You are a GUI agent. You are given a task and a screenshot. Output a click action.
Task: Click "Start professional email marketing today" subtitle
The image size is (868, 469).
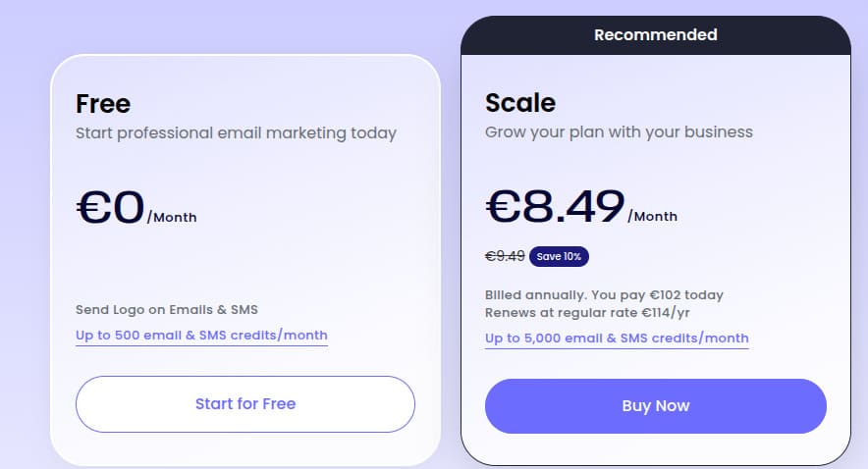(236, 133)
